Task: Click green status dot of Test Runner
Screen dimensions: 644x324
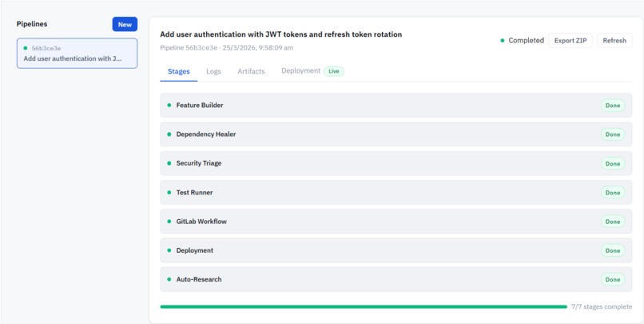Action: 169,193
